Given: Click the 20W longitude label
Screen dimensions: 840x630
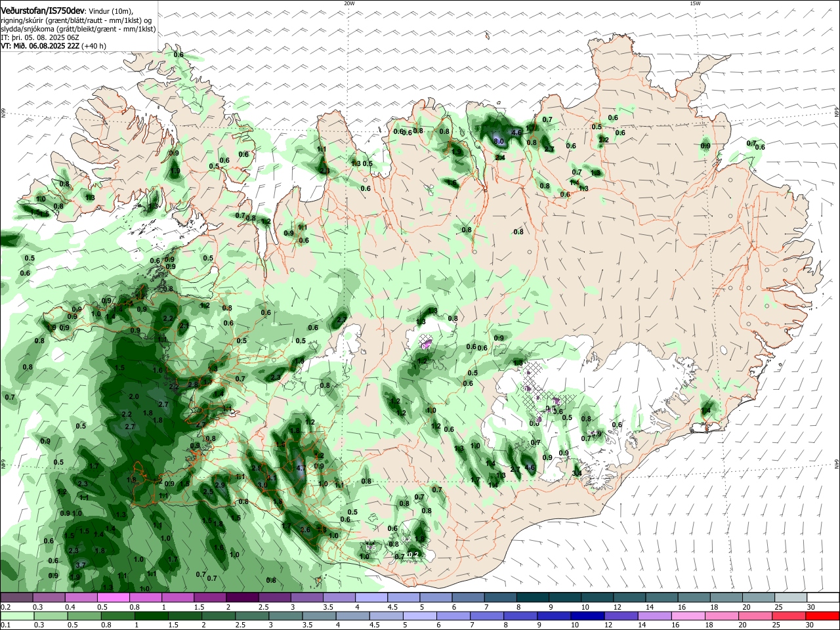Looking at the screenshot, I should [349, 3].
